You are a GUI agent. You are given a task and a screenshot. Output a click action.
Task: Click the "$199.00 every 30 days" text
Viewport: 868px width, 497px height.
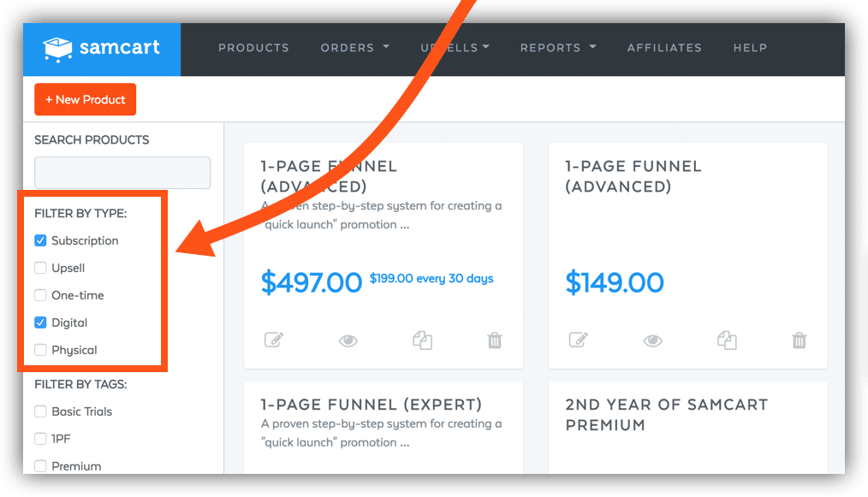click(431, 278)
